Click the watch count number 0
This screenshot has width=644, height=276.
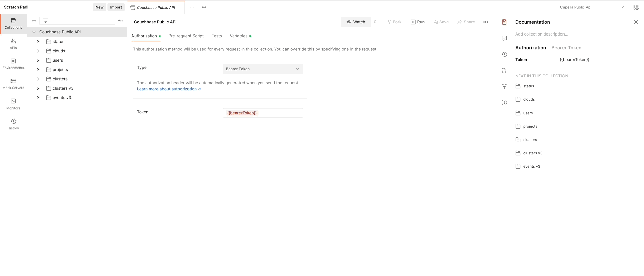click(375, 22)
